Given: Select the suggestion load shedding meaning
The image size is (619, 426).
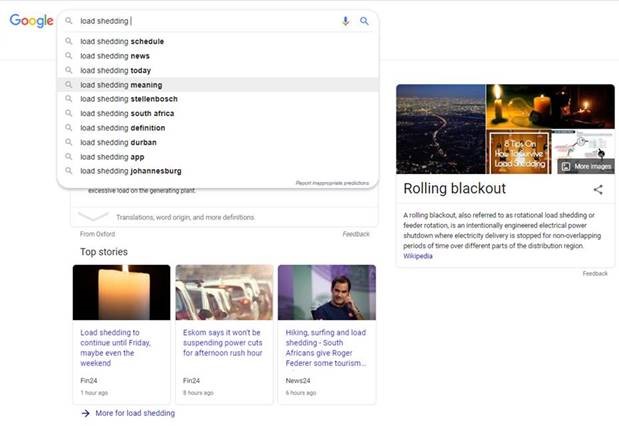Looking at the screenshot, I should point(121,85).
